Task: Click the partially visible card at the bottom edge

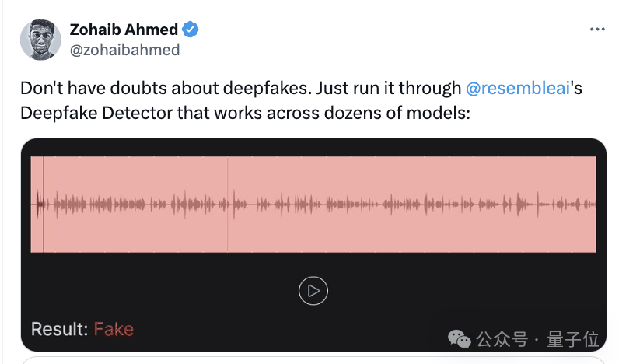Action: tap(313, 360)
